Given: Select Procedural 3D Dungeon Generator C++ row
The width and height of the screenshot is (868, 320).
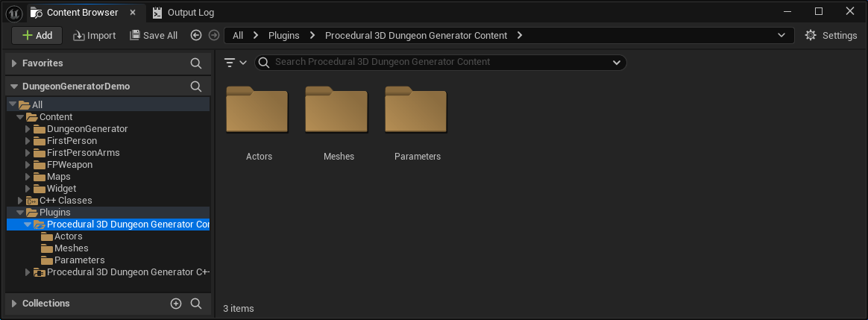Looking at the screenshot, I should [x=108, y=272].
